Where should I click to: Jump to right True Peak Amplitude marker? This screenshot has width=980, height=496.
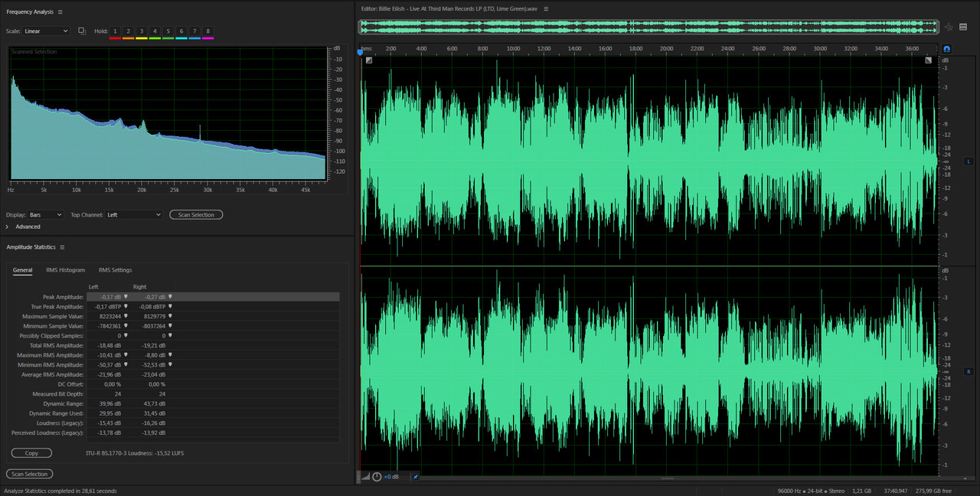pos(171,306)
